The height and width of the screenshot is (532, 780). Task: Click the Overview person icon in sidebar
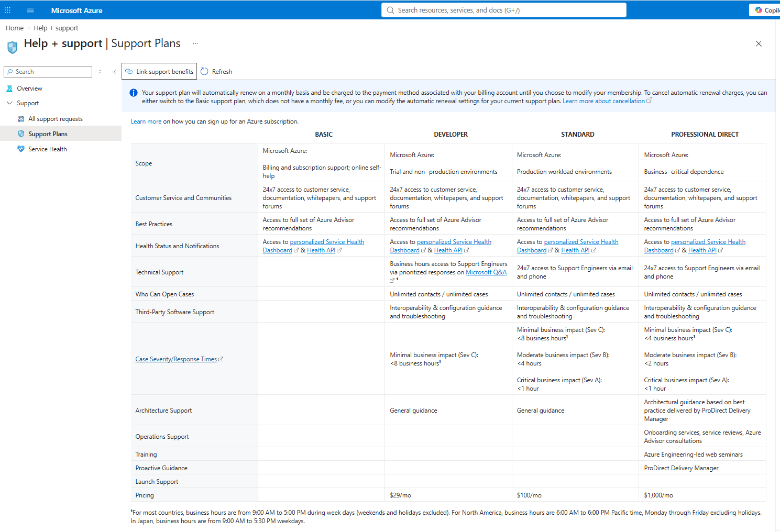(x=9, y=88)
